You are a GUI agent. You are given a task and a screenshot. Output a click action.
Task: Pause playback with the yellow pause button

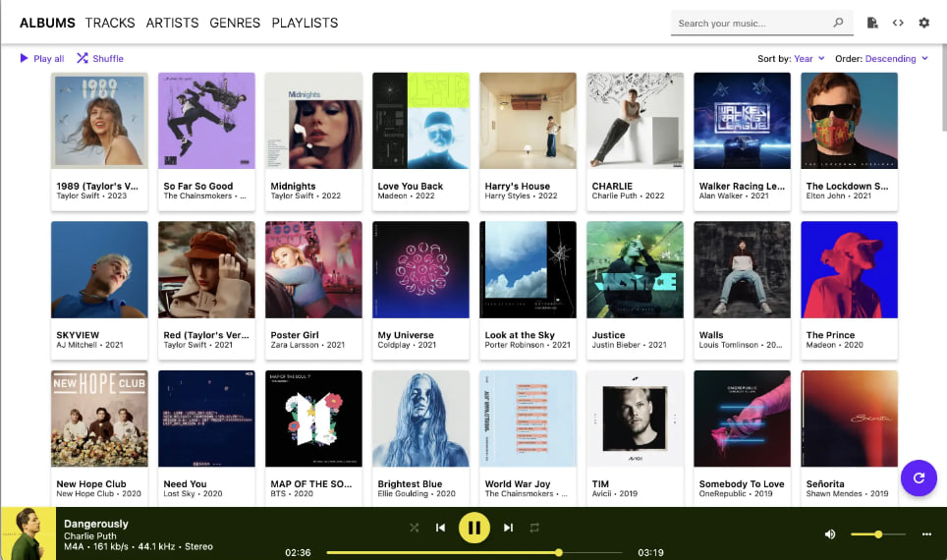coord(474,528)
